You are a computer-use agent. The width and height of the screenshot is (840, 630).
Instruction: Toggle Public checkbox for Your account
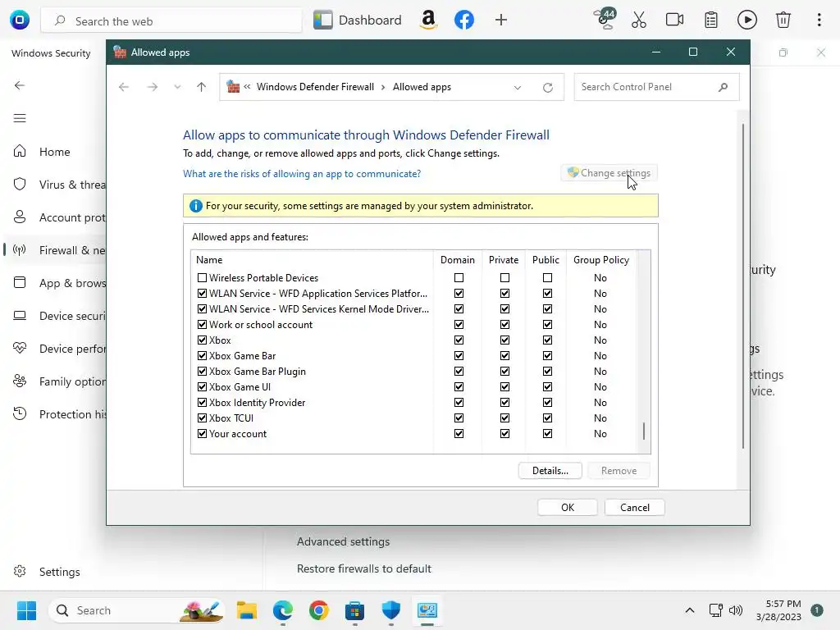pyautogui.click(x=547, y=434)
